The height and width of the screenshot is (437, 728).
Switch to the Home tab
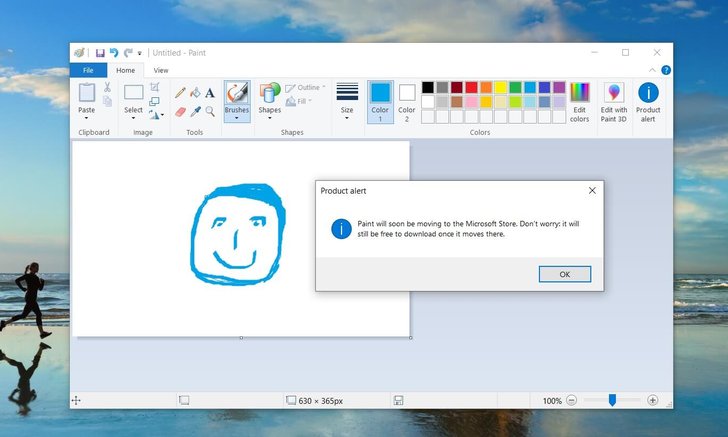click(125, 70)
